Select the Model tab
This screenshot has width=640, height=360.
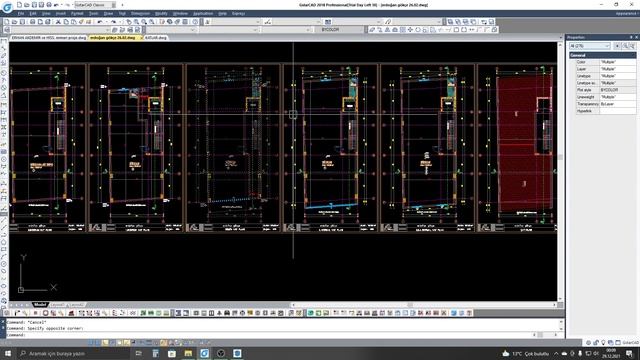tap(40, 305)
